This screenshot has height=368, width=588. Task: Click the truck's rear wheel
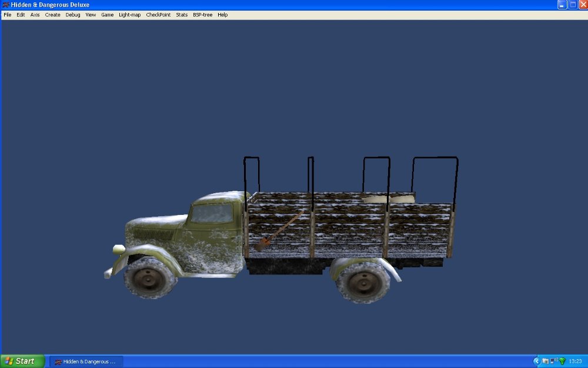[x=363, y=283]
